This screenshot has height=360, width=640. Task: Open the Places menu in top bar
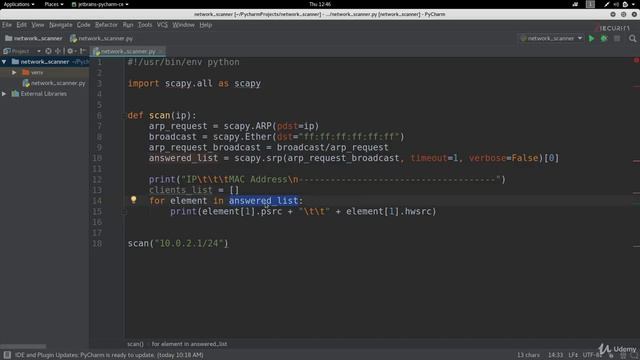[53, 4]
